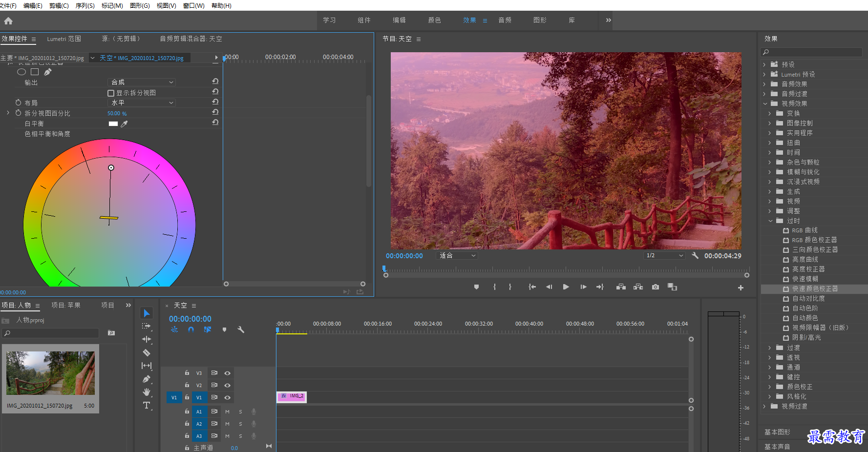The image size is (868, 452).
Task: Open the 基本图形 panel
Action: click(777, 432)
